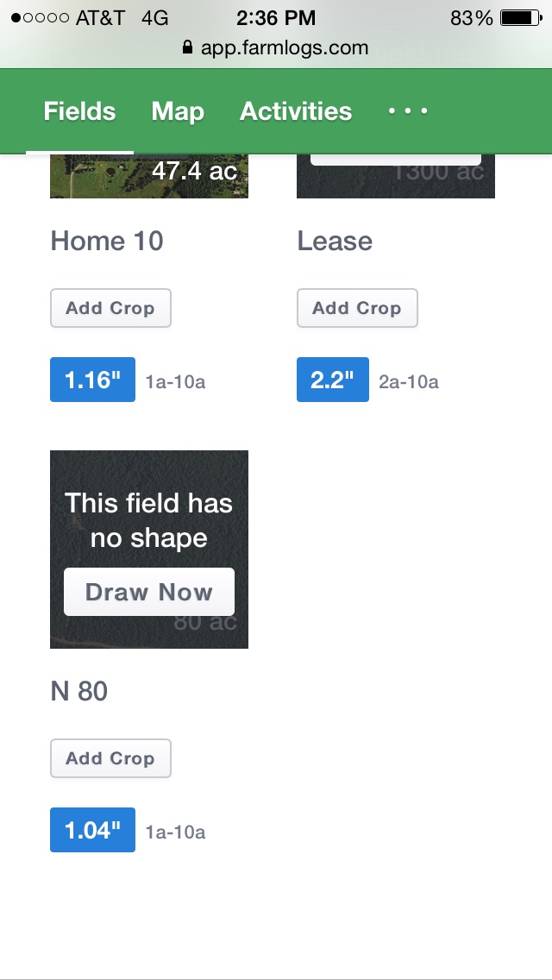
Task: Select the 1300 ac Lease thumbnail
Action: pos(396,176)
